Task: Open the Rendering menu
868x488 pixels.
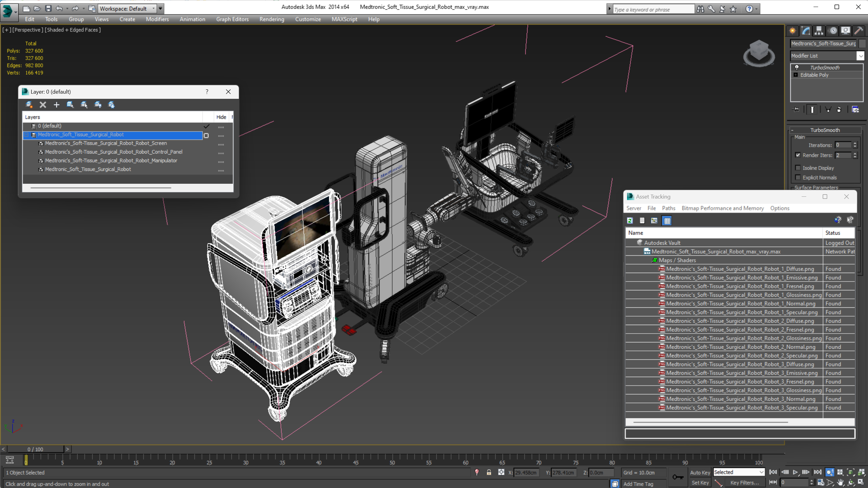Action: (272, 19)
